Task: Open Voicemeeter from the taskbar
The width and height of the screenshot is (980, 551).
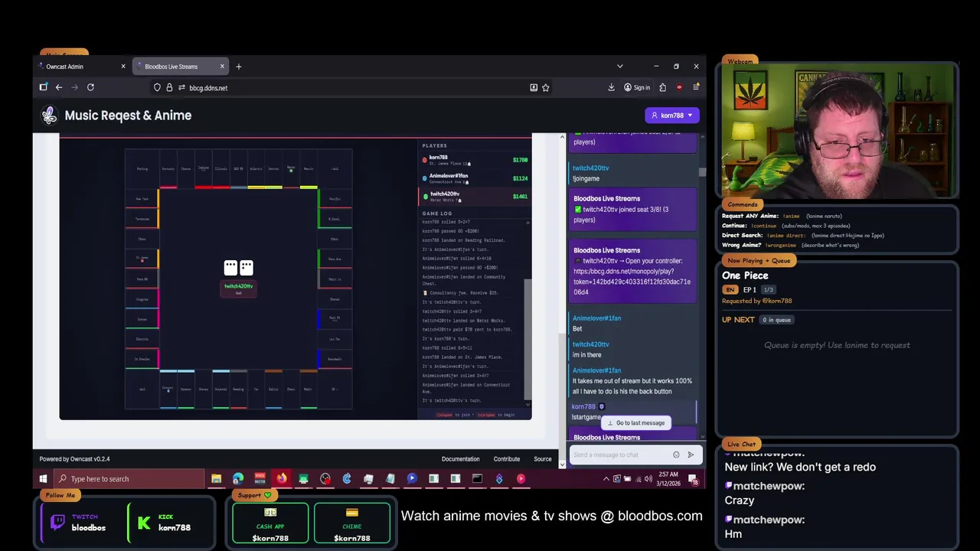Action: (x=260, y=479)
